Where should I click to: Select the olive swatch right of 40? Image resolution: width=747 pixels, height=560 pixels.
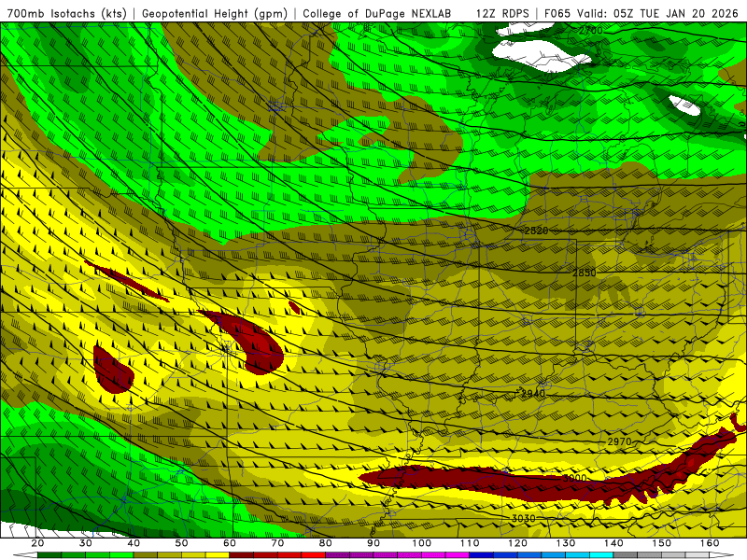click(x=146, y=554)
